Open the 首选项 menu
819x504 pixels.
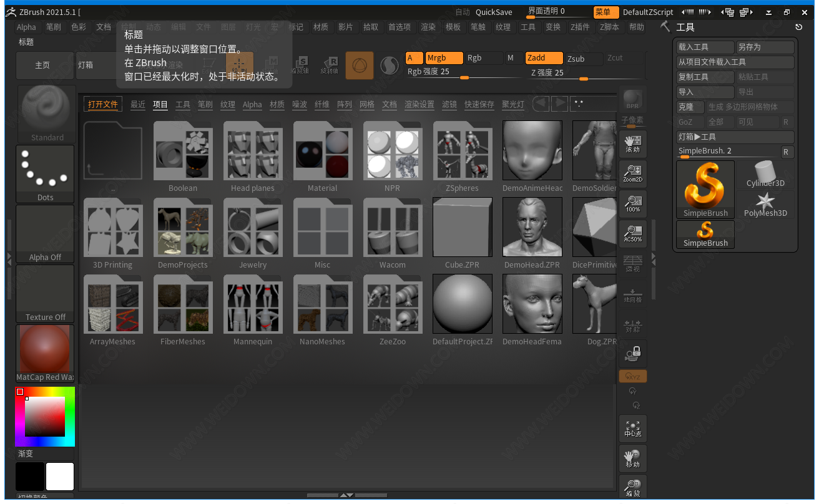(400, 27)
